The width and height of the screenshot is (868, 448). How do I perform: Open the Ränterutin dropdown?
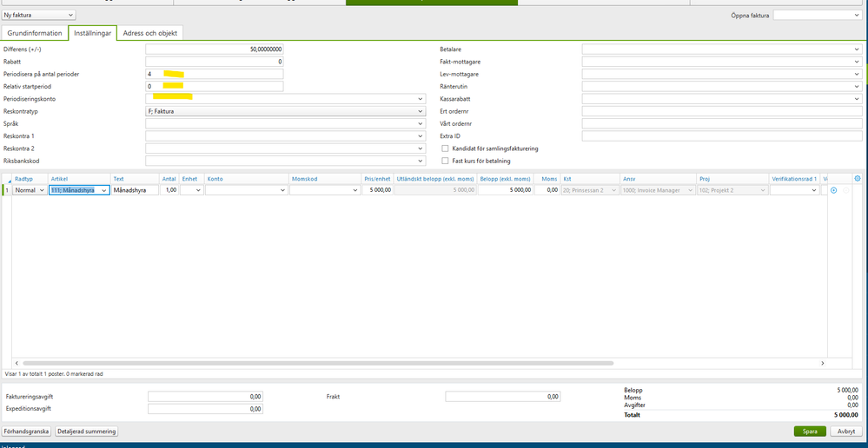coord(722,86)
